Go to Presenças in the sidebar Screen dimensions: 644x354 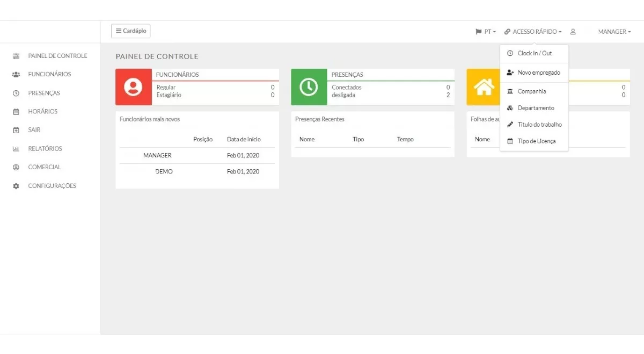tap(44, 93)
